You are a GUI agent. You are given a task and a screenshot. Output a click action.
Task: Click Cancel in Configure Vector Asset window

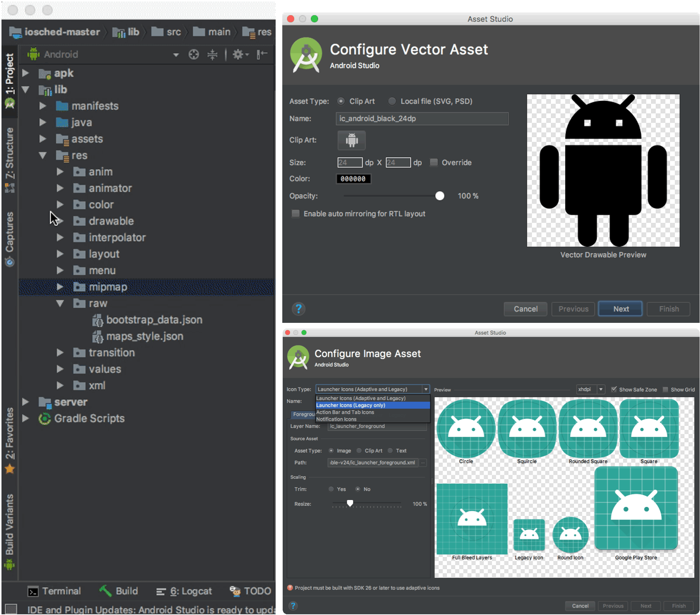point(525,309)
